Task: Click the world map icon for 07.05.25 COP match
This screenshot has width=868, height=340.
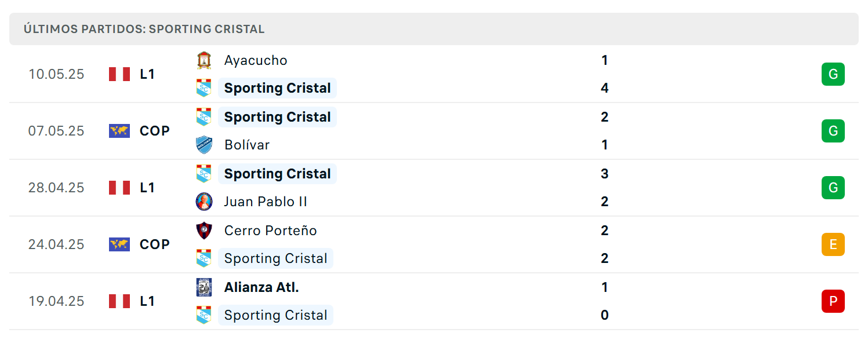Action: [x=119, y=131]
